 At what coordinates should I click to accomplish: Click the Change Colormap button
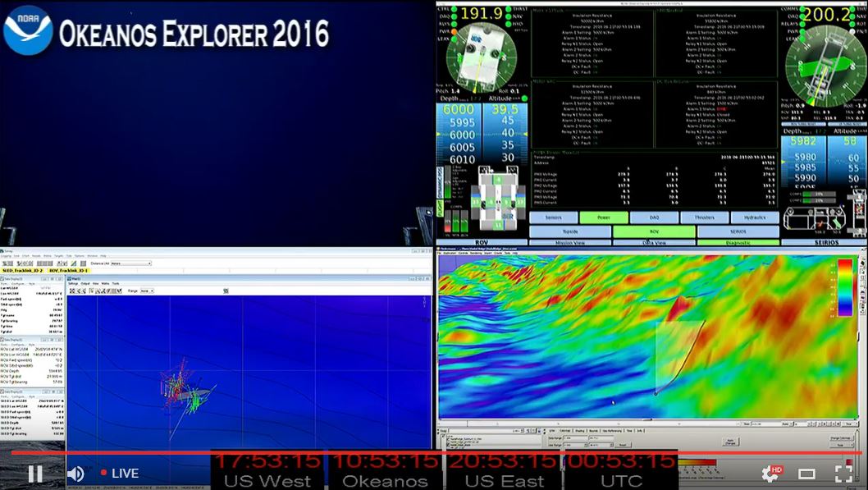840,438
